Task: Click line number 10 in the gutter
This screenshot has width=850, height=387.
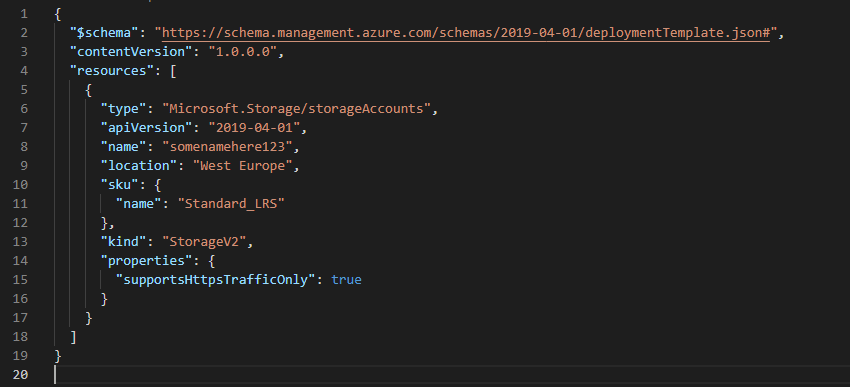Action: (x=20, y=185)
